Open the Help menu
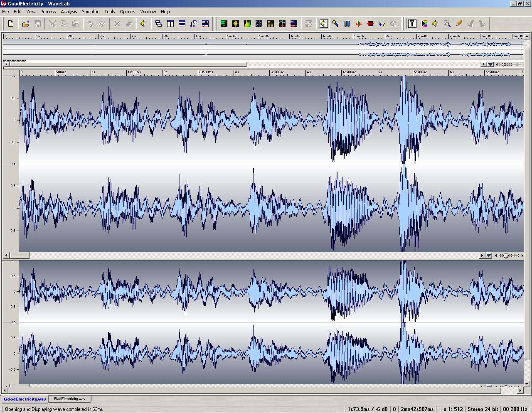Viewport: 532px width, 413px height. (165, 12)
